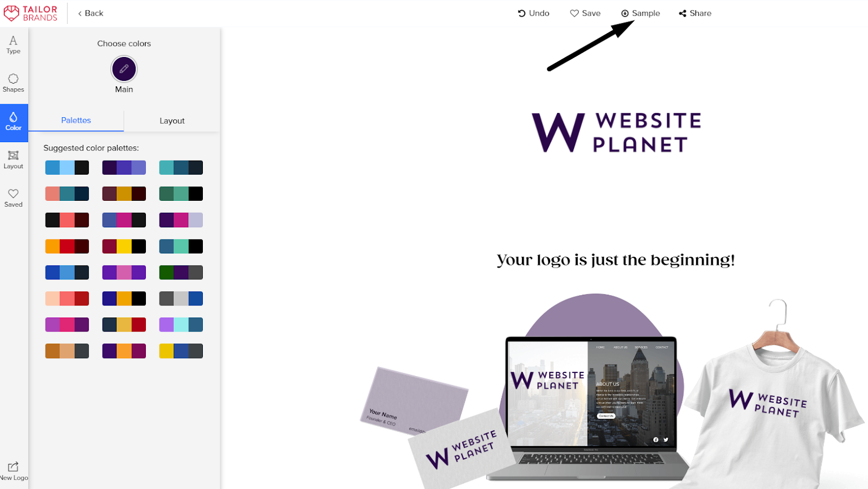This screenshot has width=868, height=489.
Task: Switch to the Layout tab
Action: (172, 120)
